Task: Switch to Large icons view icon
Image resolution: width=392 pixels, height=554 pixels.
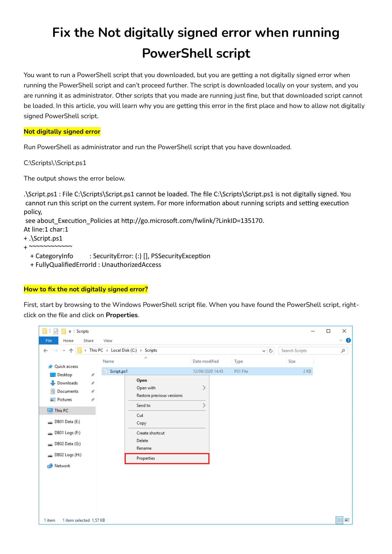Action: pos(347,520)
